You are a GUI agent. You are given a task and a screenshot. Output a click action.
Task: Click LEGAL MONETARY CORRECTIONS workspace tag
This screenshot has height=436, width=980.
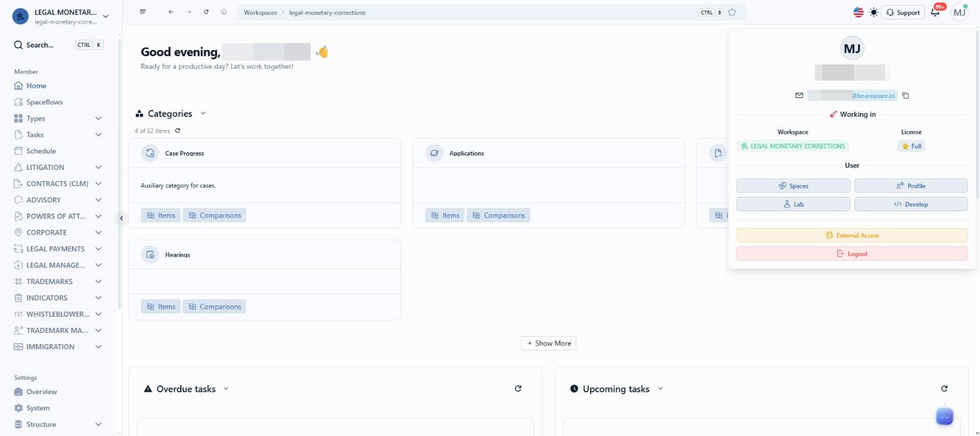[792, 146]
